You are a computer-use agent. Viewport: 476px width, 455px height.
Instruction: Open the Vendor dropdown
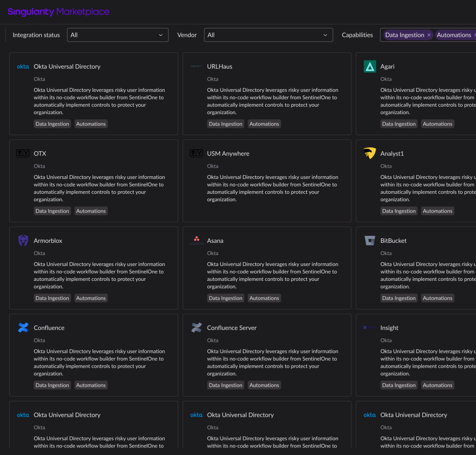click(x=268, y=35)
